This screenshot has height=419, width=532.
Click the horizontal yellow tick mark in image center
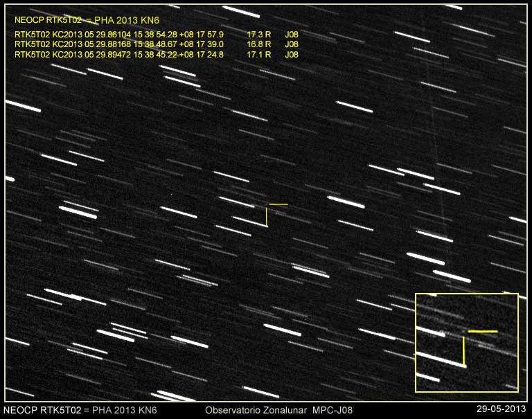tap(278, 204)
